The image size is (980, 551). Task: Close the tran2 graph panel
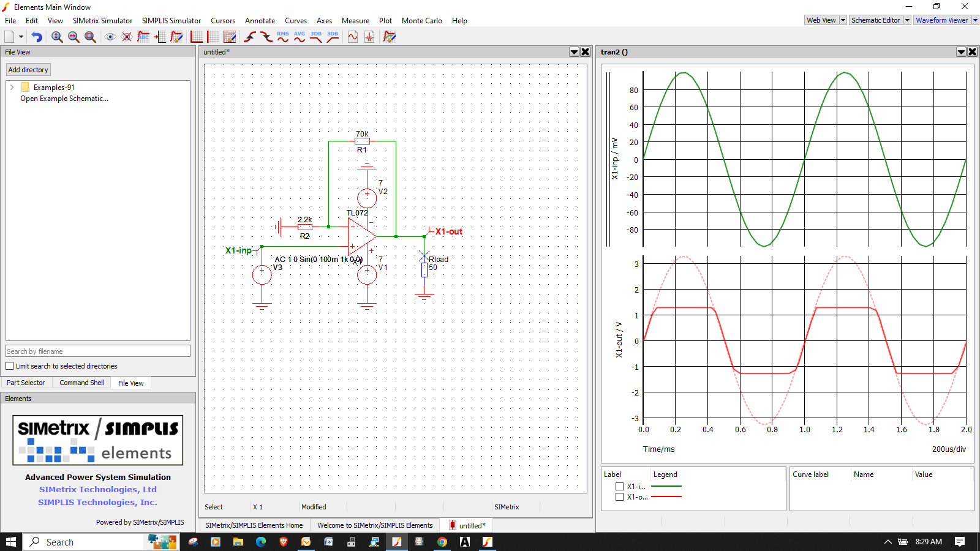972,52
